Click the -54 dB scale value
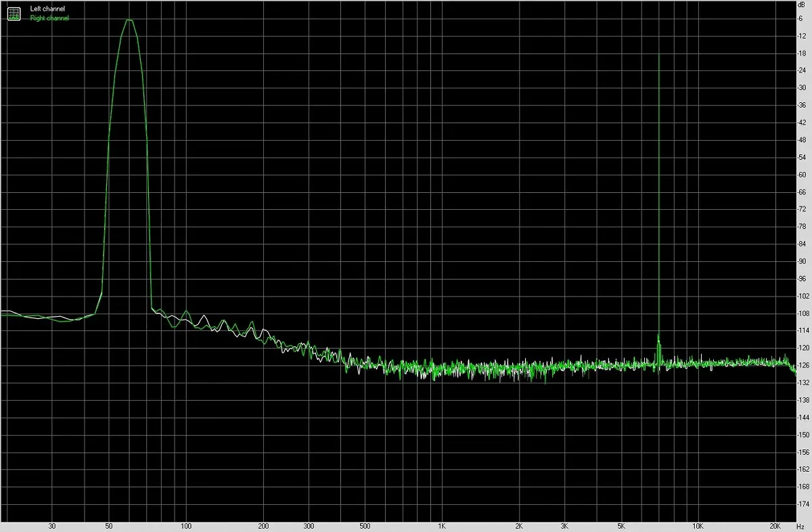 (803, 157)
